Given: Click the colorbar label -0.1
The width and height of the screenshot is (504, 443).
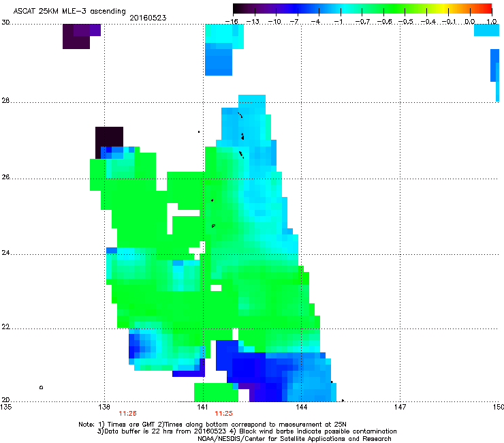Looking at the screenshot, I should pyautogui.click(x=450, y=22).
